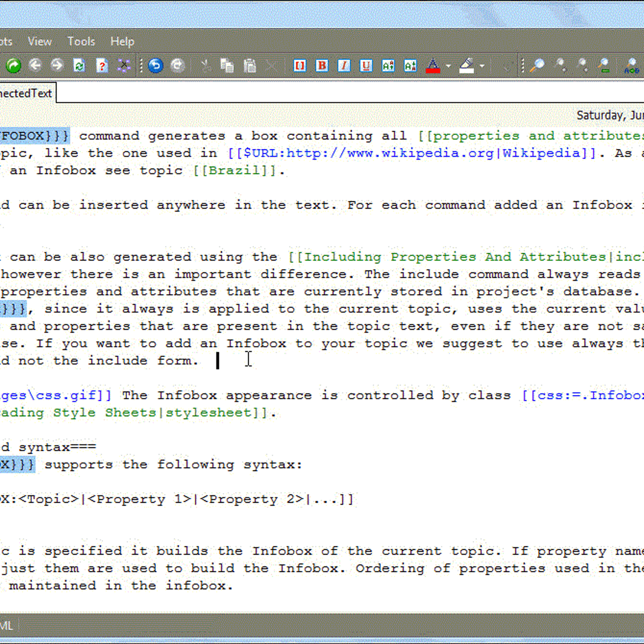Go forward with the right arrow icon
Image resolution: width=644 pixels, height=644 pixels.
click(x=57, y=65)
